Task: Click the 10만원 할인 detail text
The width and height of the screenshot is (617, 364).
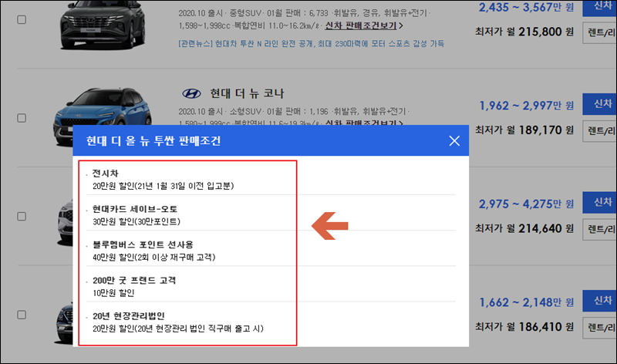Action: 113,293
